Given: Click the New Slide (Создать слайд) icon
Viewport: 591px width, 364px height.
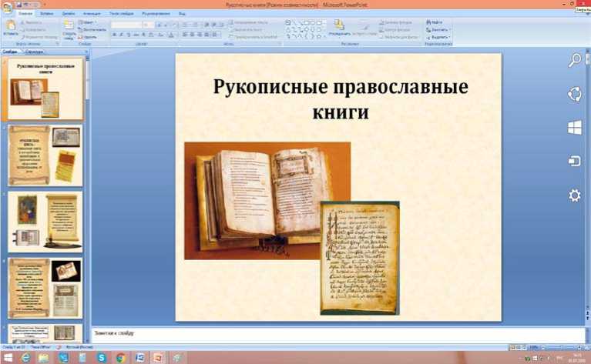Looking at the screenshot, I should point(69,25).
